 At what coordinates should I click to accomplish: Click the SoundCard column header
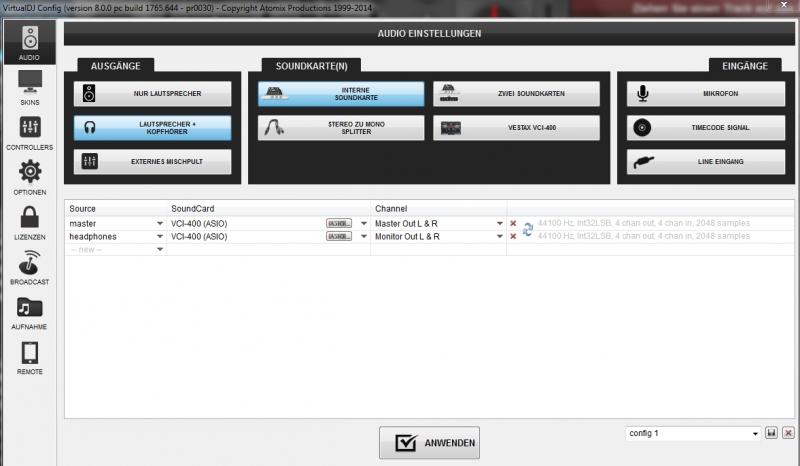pos(192,209)
